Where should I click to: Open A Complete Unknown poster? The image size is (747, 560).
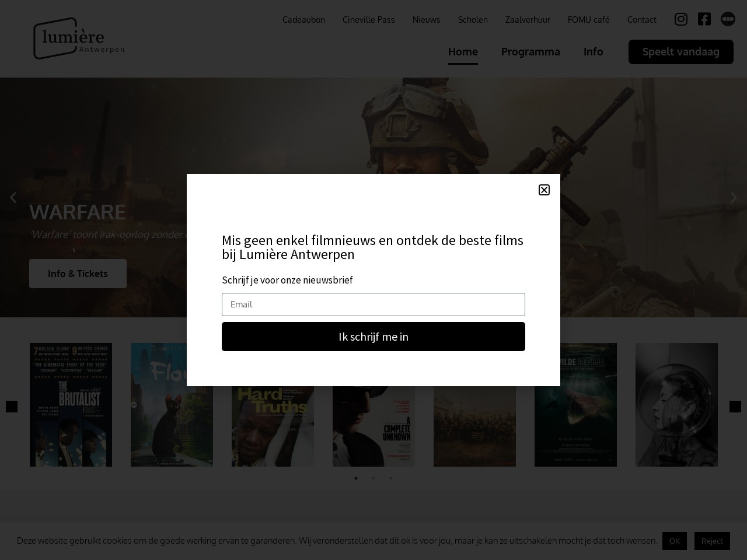point(373,426)
